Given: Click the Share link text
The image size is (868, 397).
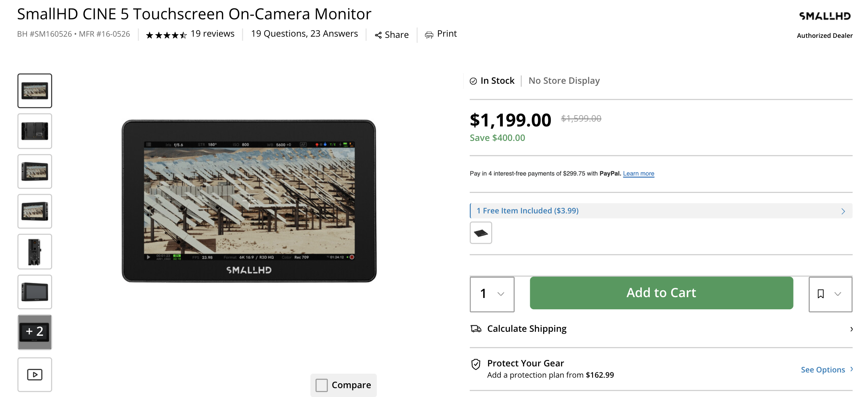Looking at the screenshot, I should click(x=397, y=35).
